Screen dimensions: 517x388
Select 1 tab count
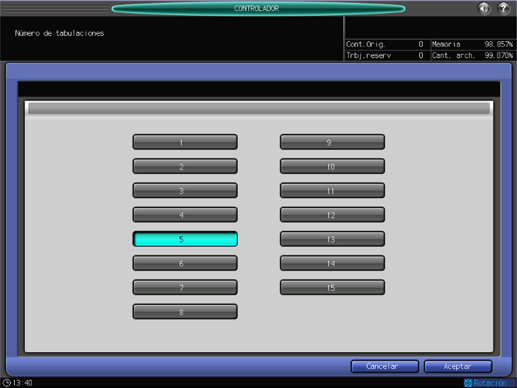point(185,142)
